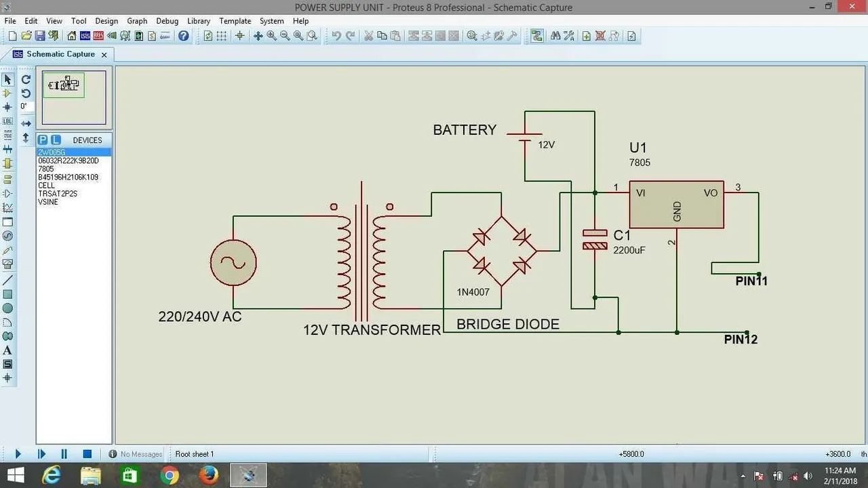Zoom in with magnifier plus icon
The width and height of the screenshot is (868, 488).
[x=271, y=36]
